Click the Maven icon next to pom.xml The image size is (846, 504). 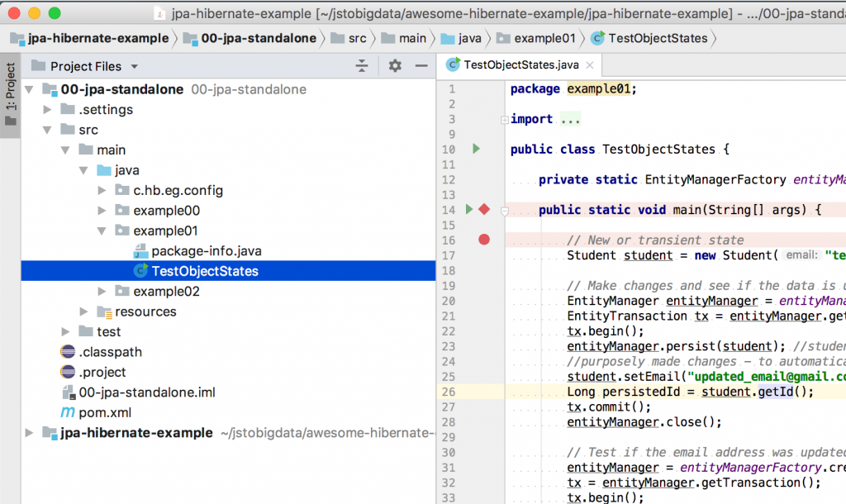66,412
